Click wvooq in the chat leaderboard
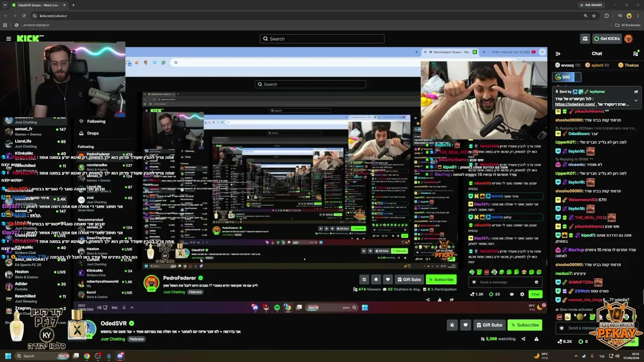 click(x=567, y=65)
